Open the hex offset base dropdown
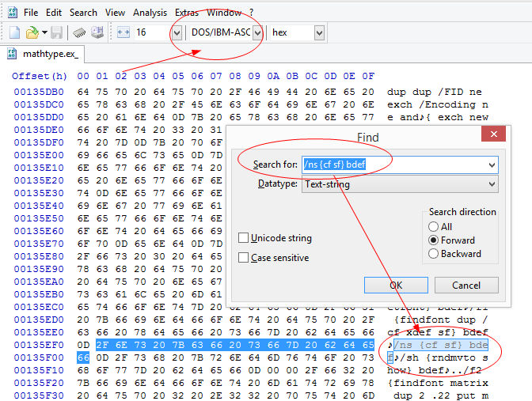Image resolution: width=532 pixels, height=401 pixels. pyautogui.click(x=319, y=33)
